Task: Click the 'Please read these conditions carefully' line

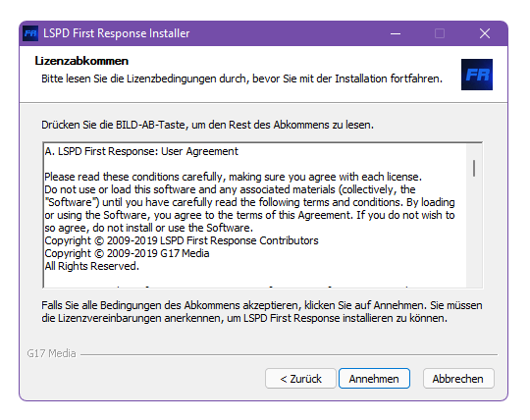Action: pos(233,177)
